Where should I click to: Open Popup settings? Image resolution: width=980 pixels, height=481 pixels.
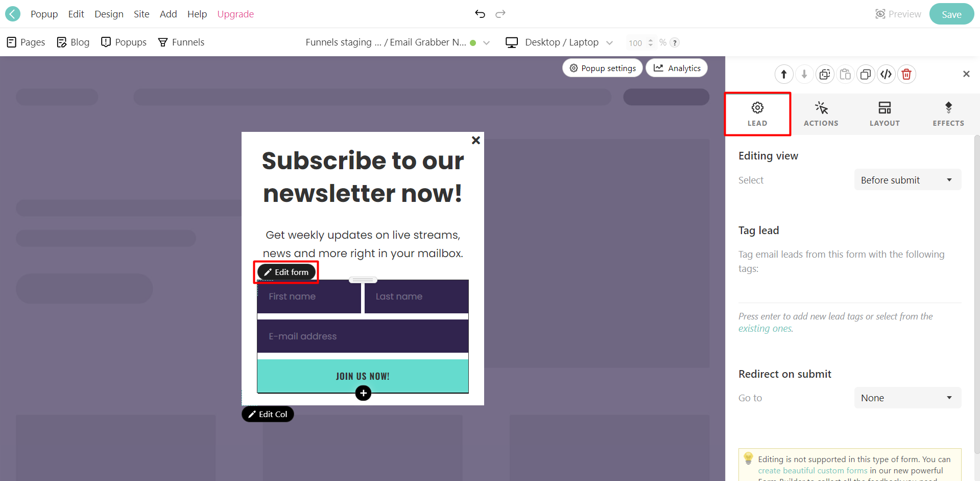click(x=602, y=67)
